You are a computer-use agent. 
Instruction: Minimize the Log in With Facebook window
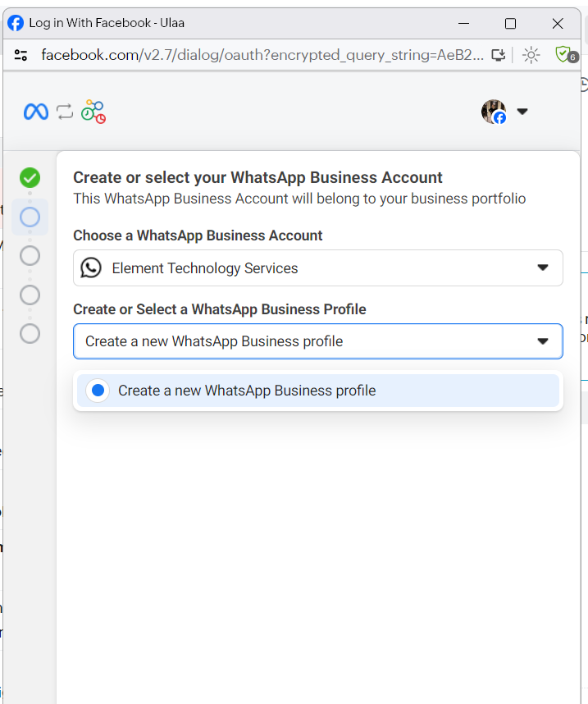(463, 23)
